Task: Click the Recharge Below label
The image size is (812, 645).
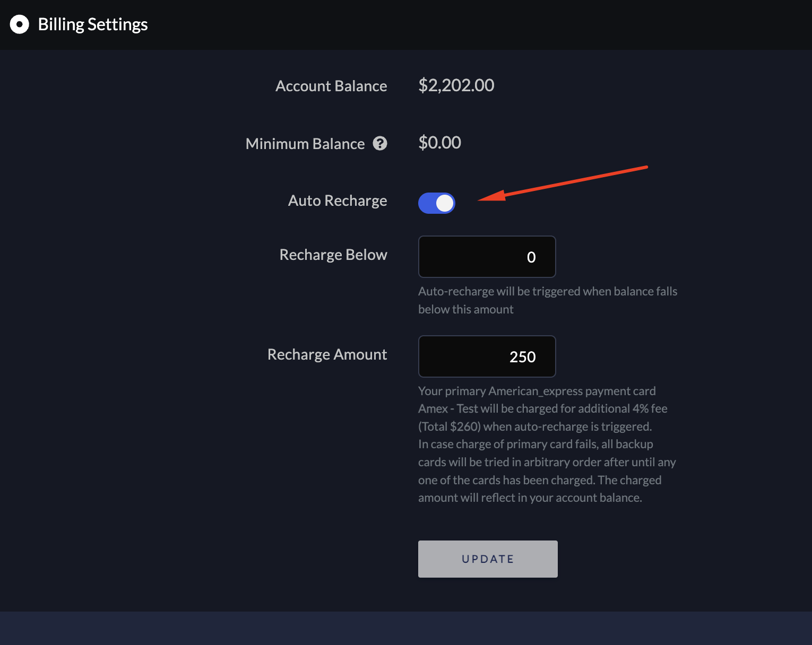Action: pos(333,255)
